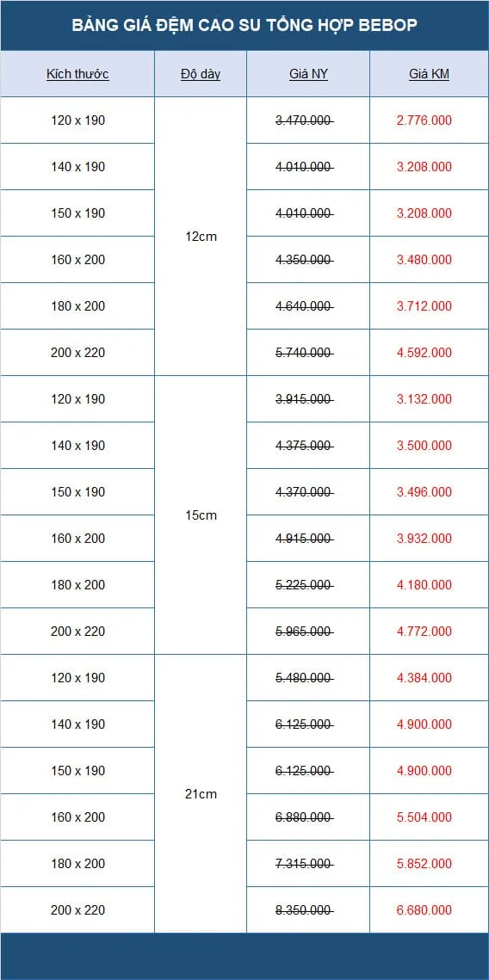Click the Giá KM column header
The image size is (489, 980).
point(429,74)
